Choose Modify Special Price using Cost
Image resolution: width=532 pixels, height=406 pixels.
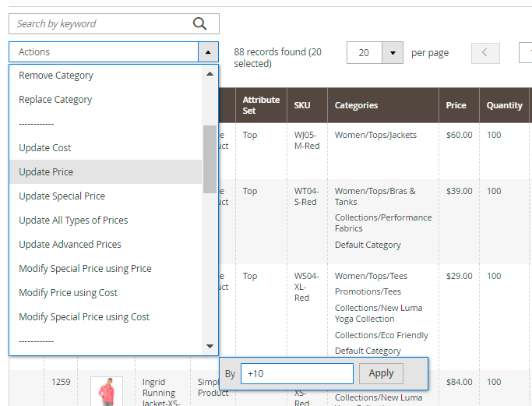point(84,317)
